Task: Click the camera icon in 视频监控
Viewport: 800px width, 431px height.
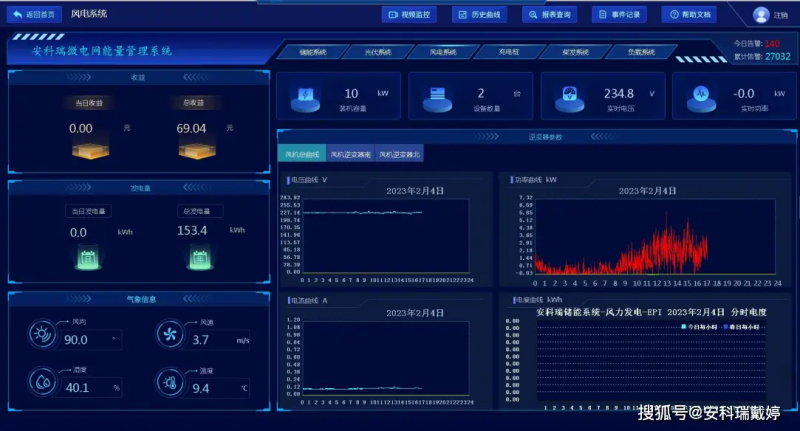Action: [393, 15]
